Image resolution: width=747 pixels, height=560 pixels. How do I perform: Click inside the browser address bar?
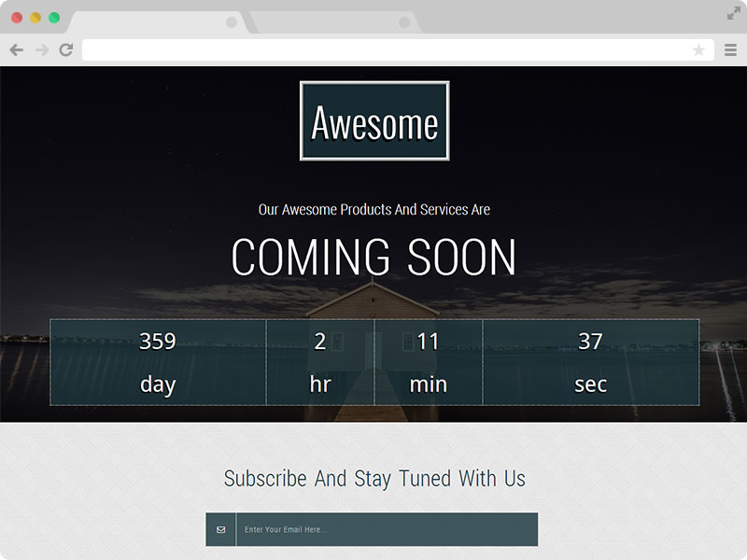click(x=373, y=49)
